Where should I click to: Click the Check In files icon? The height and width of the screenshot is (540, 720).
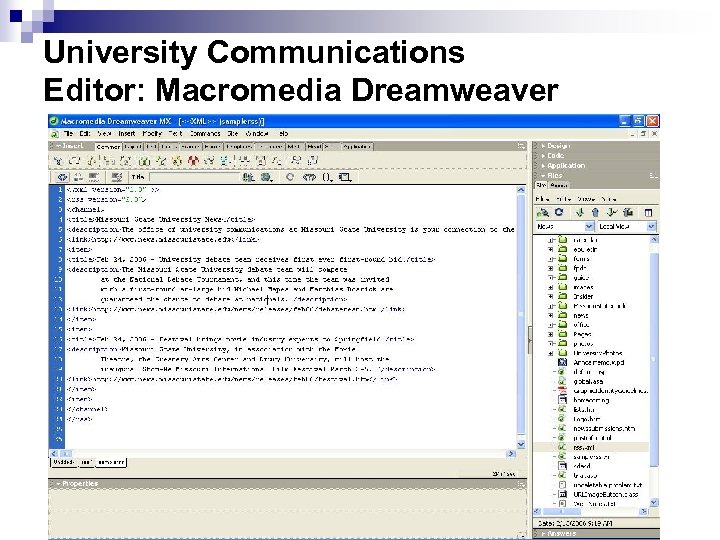(x=628, y=212)
